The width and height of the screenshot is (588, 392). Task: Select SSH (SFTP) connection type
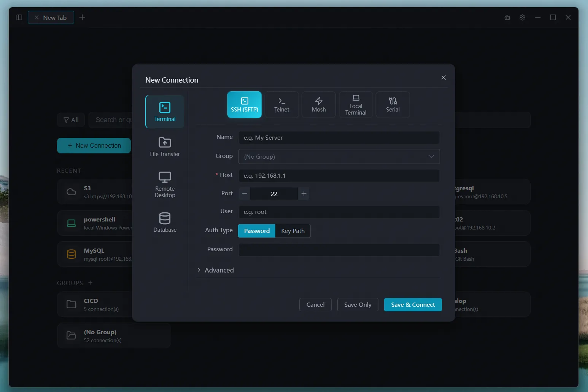point(244,105)
